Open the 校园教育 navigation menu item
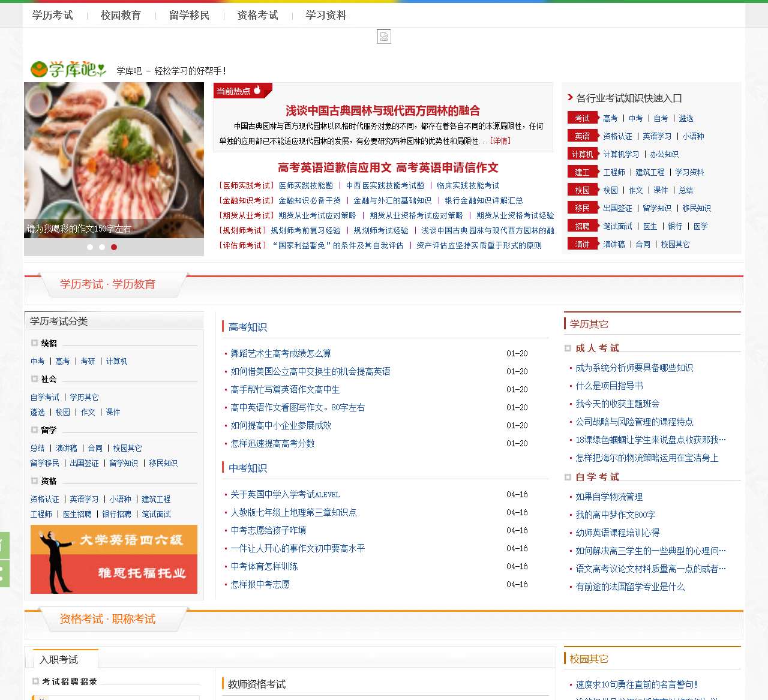Screen dimensions: 768x700 (121, 15)
